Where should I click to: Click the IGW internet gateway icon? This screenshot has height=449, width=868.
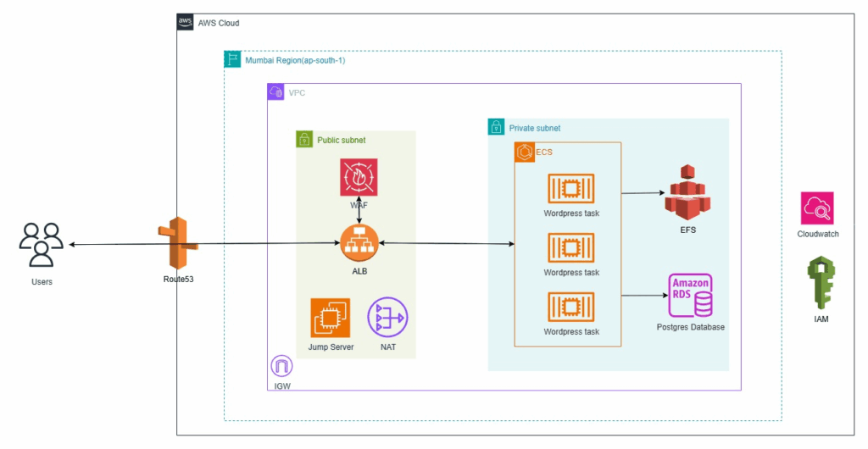pos(281,367)
